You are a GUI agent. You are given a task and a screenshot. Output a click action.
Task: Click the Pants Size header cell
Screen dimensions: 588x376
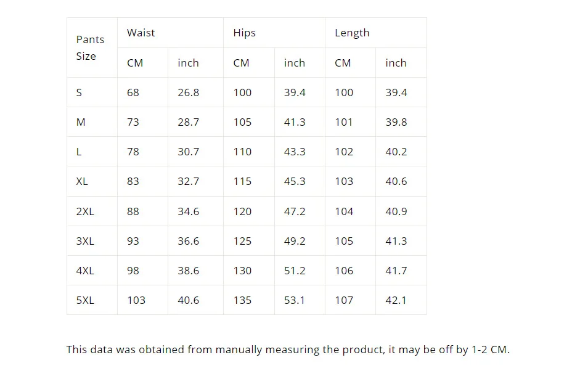coord(92,47)
